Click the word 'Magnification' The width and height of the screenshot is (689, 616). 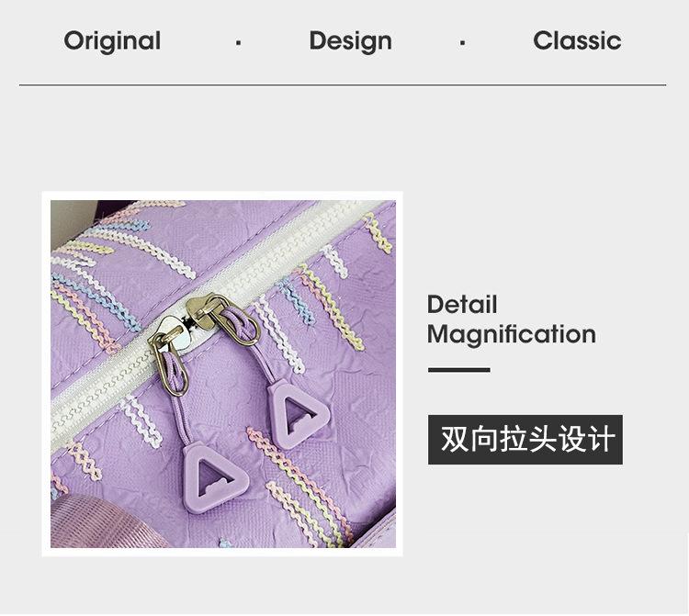tap(512, 334)
